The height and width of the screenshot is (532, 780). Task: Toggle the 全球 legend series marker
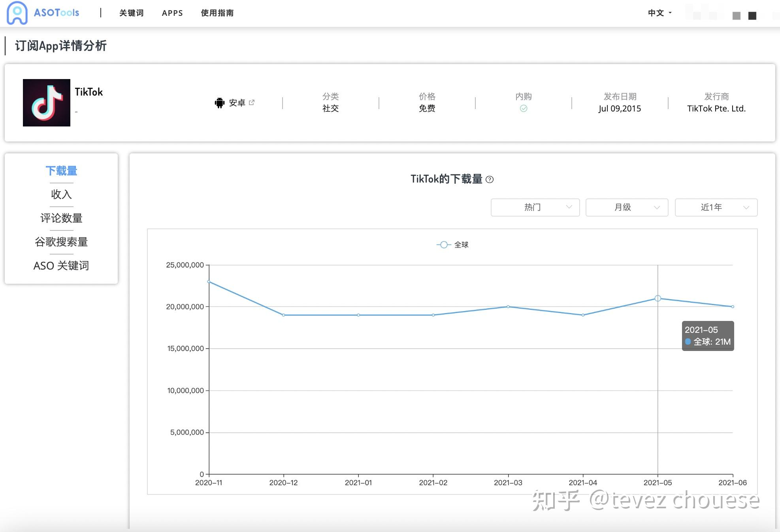pos(444,245)
